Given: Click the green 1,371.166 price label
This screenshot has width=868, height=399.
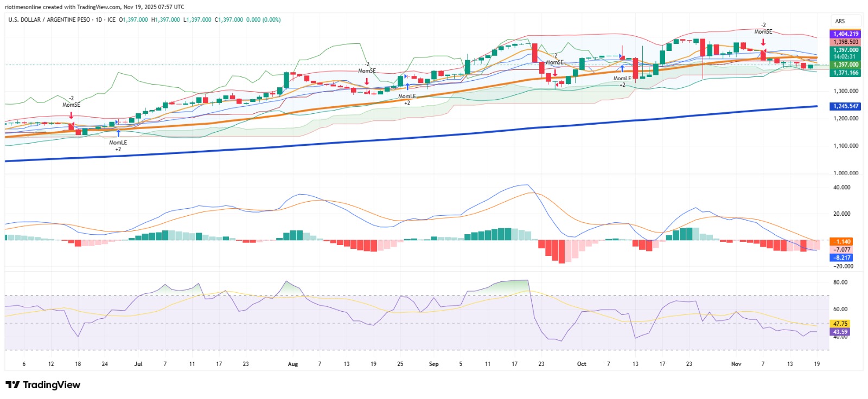Looking at the screenshot, I should (846, 73).
